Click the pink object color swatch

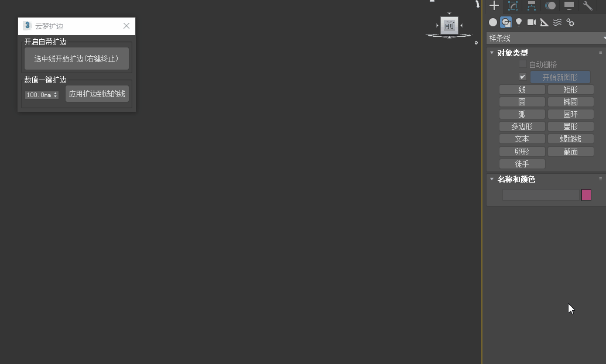(586, 195)
